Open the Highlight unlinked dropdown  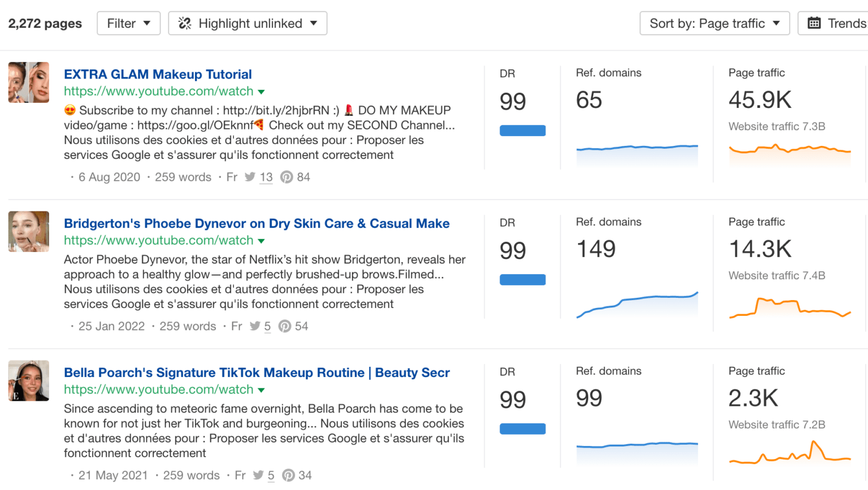pyautogui.click(x=248, y=23)
